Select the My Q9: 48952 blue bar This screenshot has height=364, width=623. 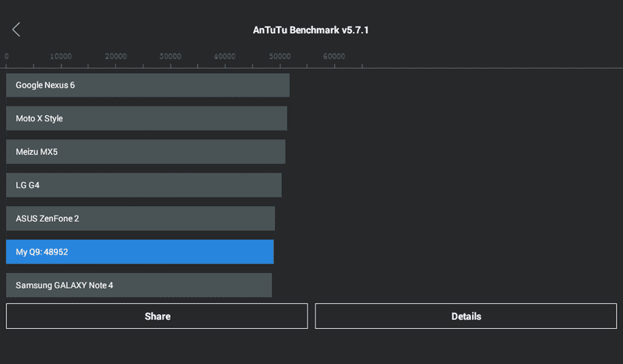[x=140, y=252]
